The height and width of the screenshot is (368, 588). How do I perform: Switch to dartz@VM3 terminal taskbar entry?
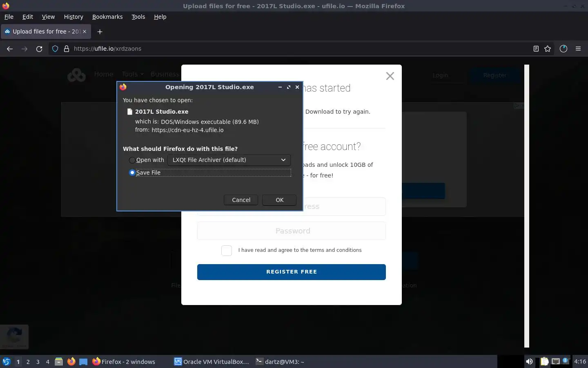point(280,361)
